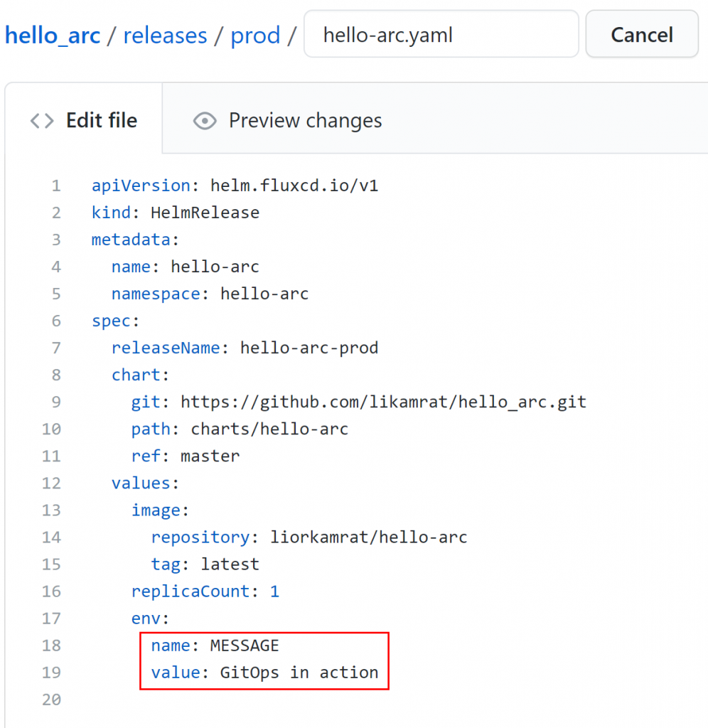The image size is (708, 728).
Task: Click the eye Preview changes icon
Action: pyautogui.click(x=204, y=121)
